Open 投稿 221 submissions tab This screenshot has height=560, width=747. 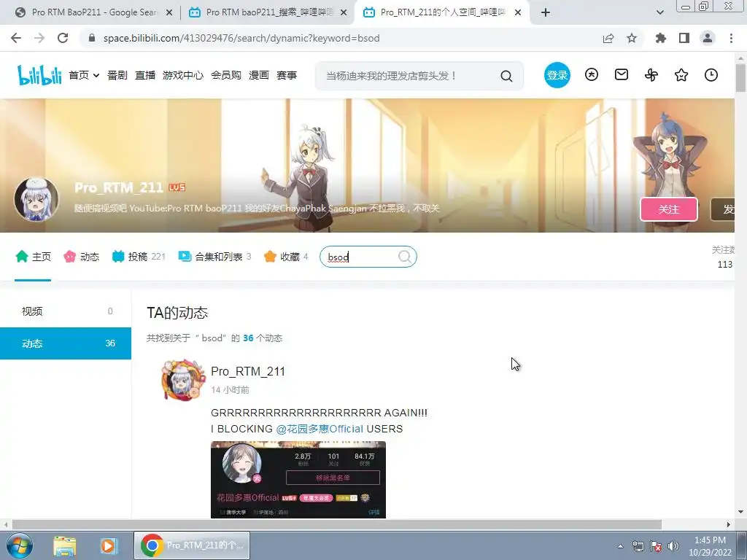[x=139, y=257]
